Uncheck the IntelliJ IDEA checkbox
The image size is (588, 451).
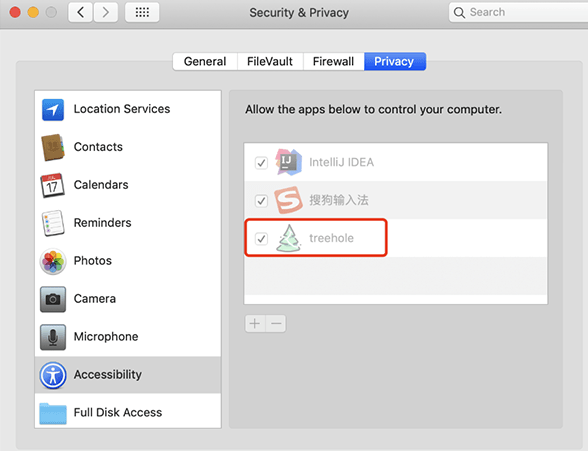261,163
